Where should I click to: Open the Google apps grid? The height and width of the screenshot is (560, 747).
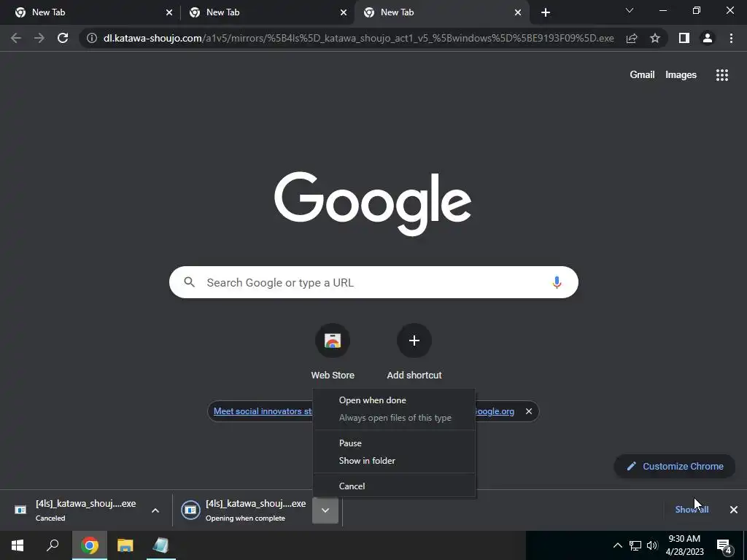(x=722, y=75)
